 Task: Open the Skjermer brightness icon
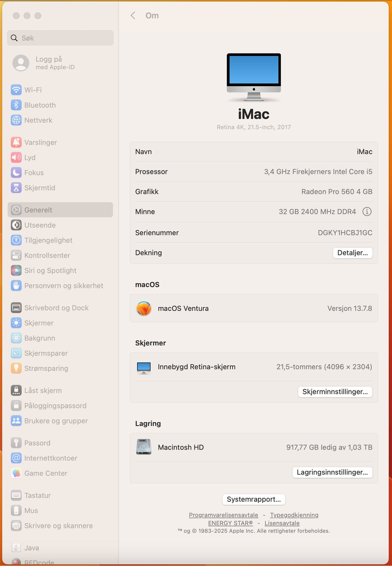[x=16, y=323]
